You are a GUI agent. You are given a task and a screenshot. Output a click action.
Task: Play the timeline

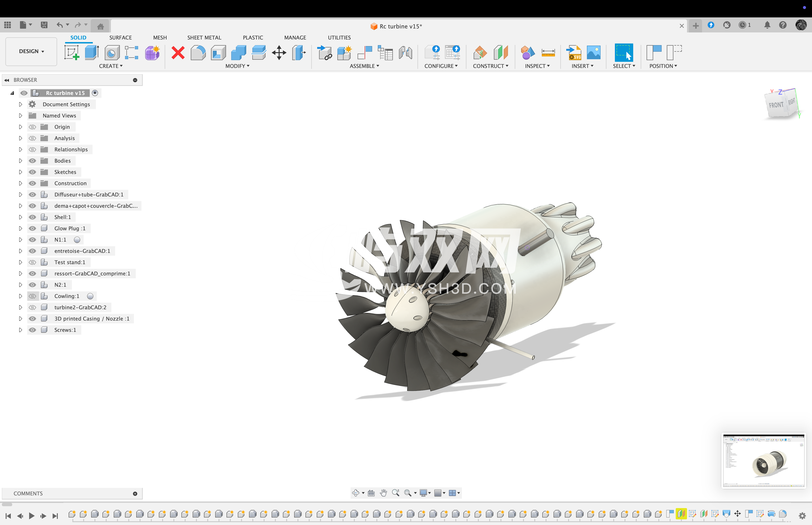coord(31,516)
